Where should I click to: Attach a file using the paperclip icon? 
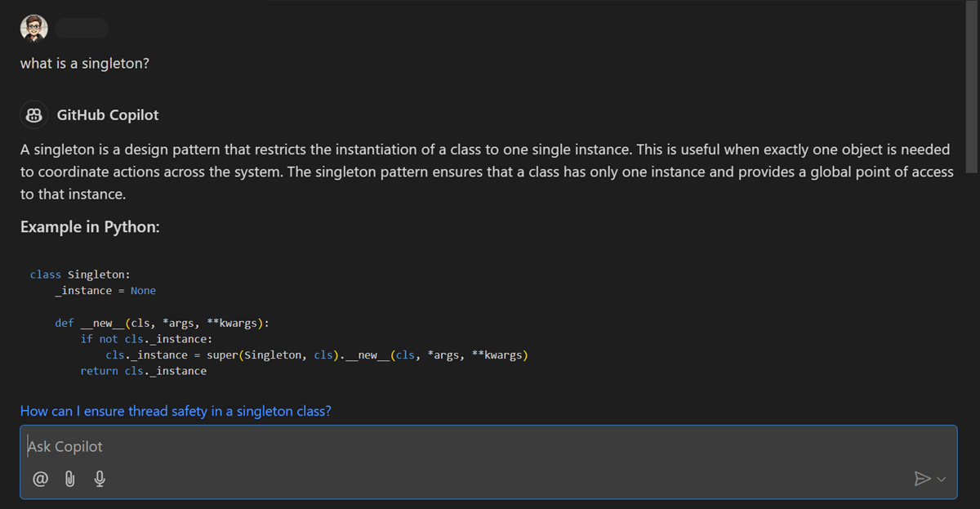(70, 479)
